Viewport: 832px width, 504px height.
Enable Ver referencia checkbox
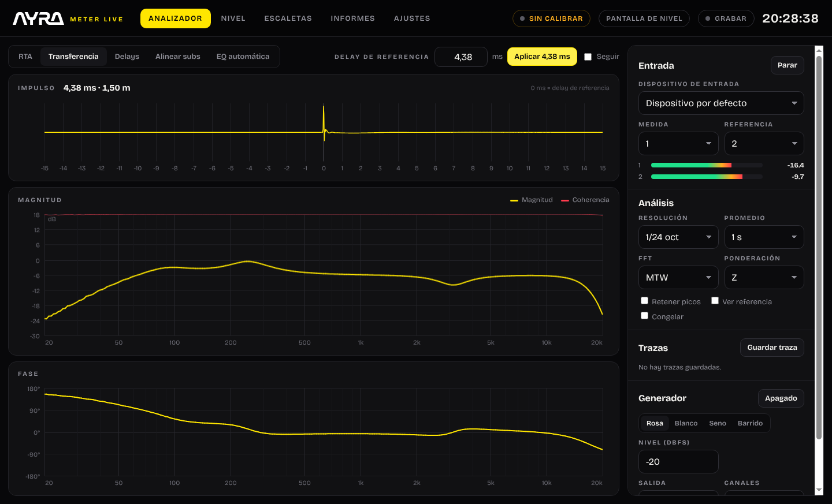[x=715, y=301]
